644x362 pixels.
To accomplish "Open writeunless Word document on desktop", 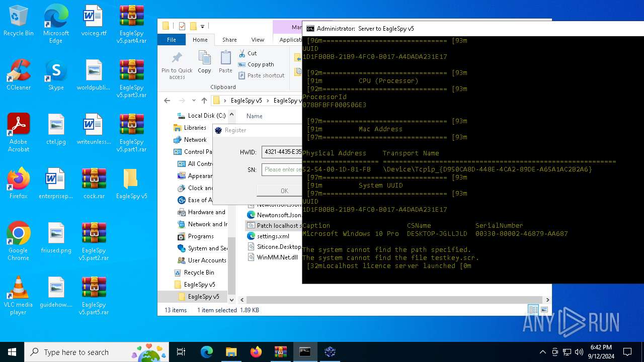I will coord(94,129).
